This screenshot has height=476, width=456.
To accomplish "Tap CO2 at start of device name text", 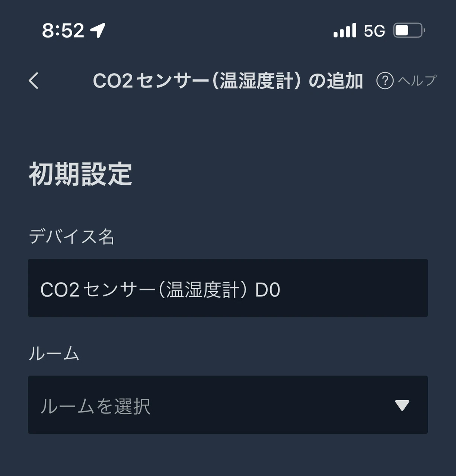I will pos(60,290).
